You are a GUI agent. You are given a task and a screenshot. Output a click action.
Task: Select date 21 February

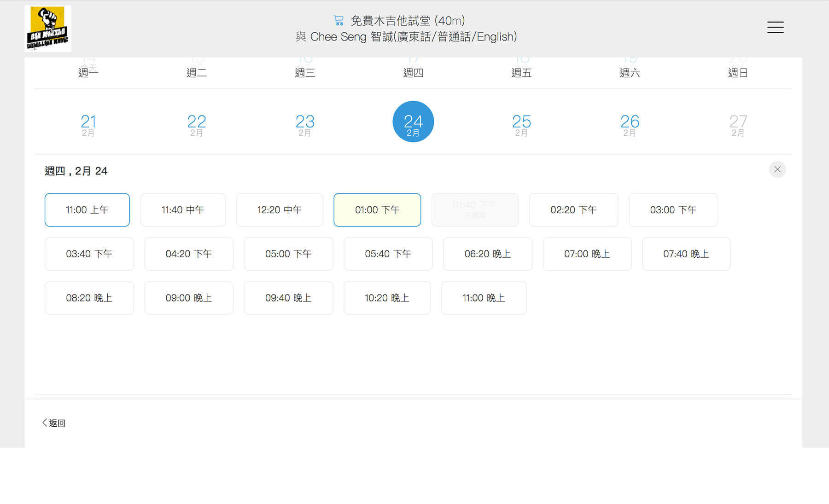point(88,124)
